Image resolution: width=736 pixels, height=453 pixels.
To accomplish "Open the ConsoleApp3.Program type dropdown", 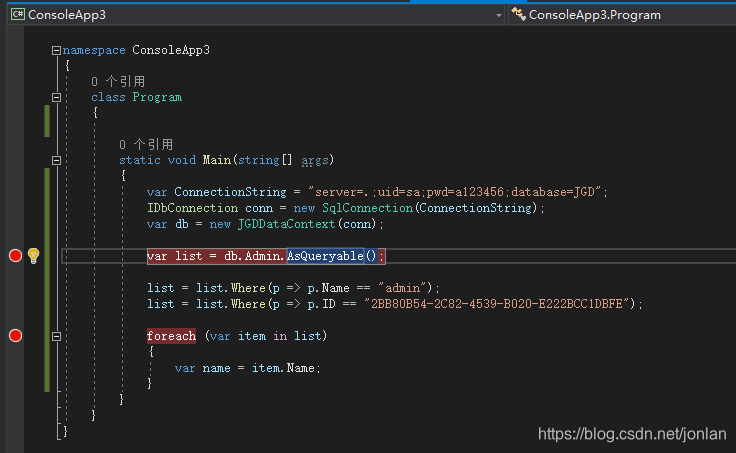I will pos(621,15).
